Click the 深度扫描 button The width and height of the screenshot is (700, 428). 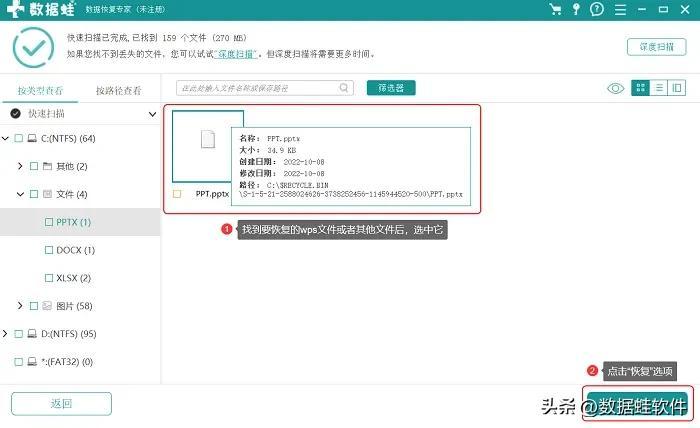click(656, 47)
